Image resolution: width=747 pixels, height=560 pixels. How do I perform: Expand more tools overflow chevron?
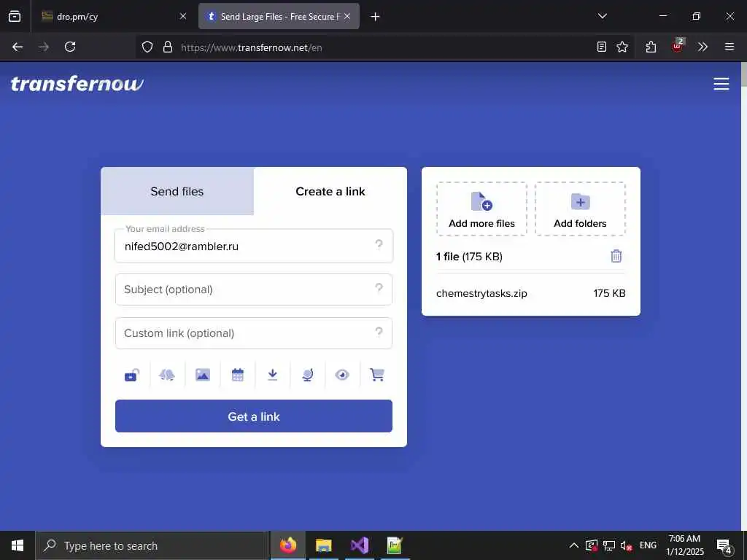tap(703, 47)
